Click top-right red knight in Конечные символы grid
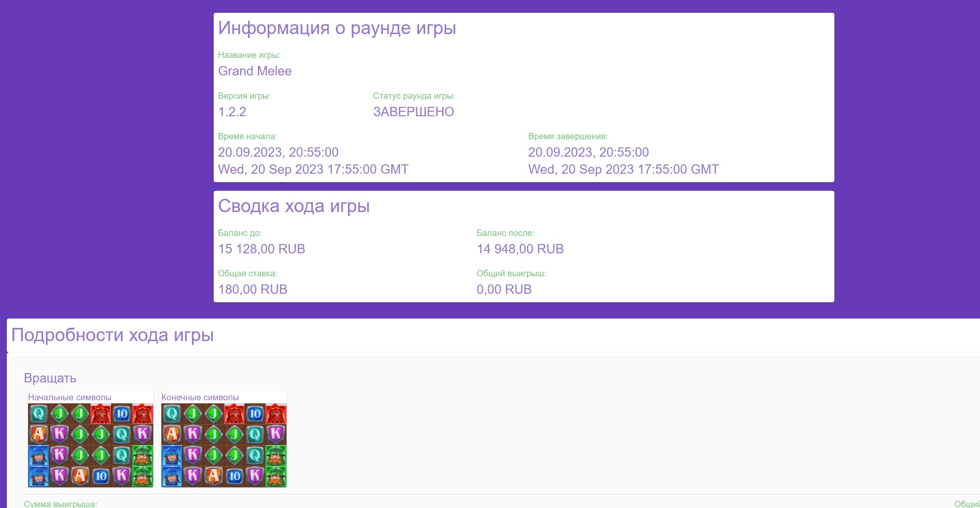 pos(276,413)
